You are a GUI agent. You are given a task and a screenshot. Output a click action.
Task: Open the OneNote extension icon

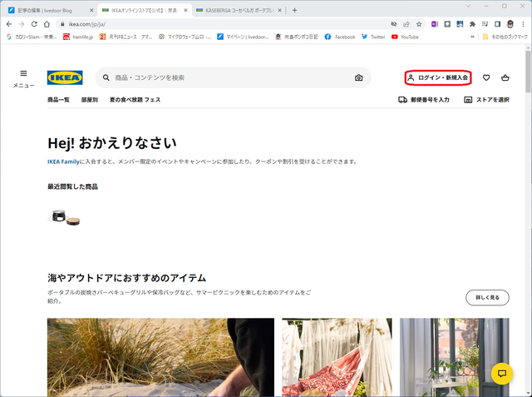434,24
